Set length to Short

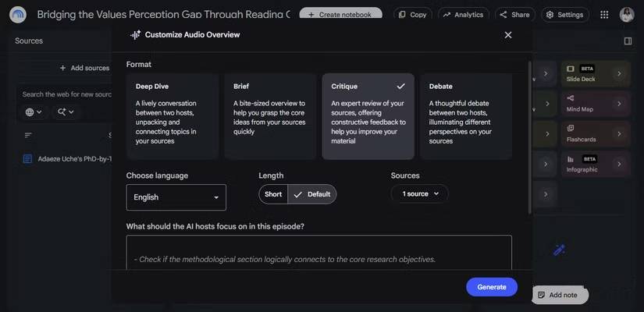pyautogui.click(x=273, y=194)
